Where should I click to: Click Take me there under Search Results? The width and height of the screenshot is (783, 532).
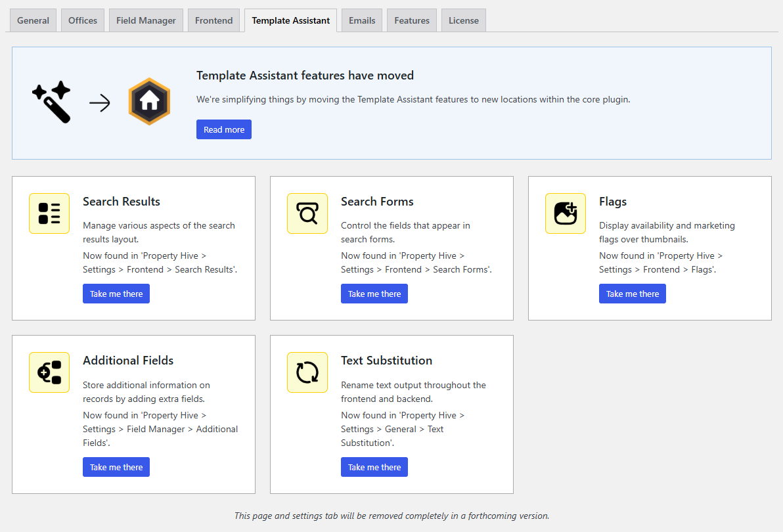point(116,293)
